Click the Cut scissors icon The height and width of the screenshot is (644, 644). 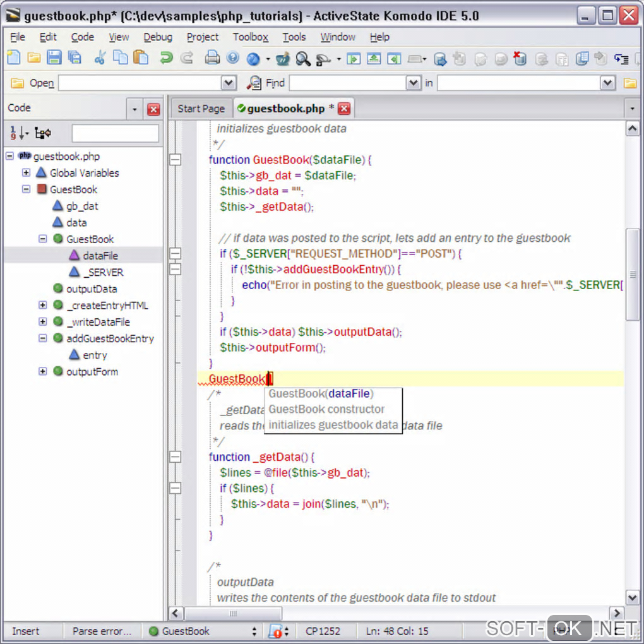tap(99, 59)
